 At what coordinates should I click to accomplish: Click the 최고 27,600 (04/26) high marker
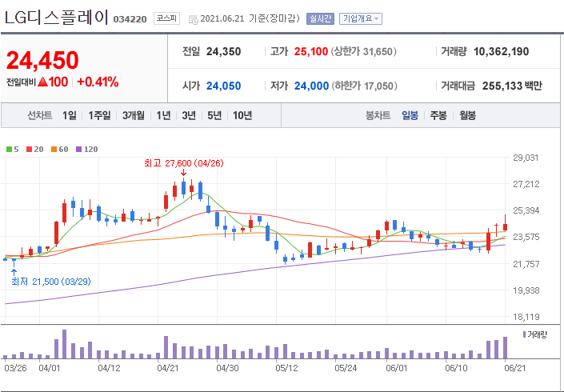[184, 163]
